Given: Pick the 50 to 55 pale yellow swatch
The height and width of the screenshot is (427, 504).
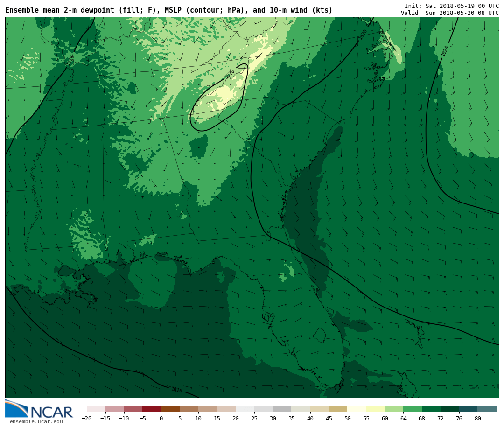Looking at the screenshot, I should [357, 409].
